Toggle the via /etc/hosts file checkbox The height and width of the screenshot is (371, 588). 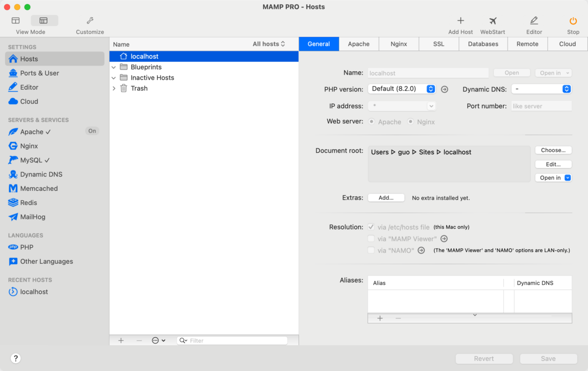coord(371,227)
